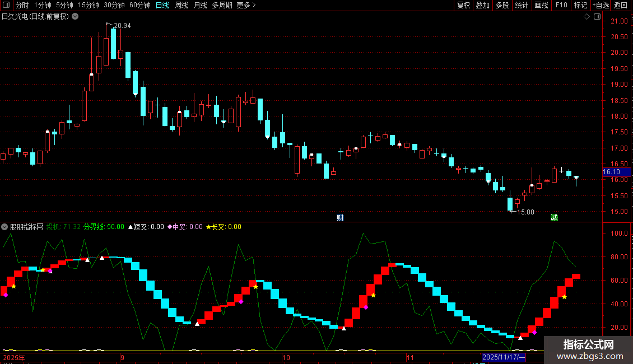Click the 2025/11/17 date marker
The image size is (633, 364).
504,357
